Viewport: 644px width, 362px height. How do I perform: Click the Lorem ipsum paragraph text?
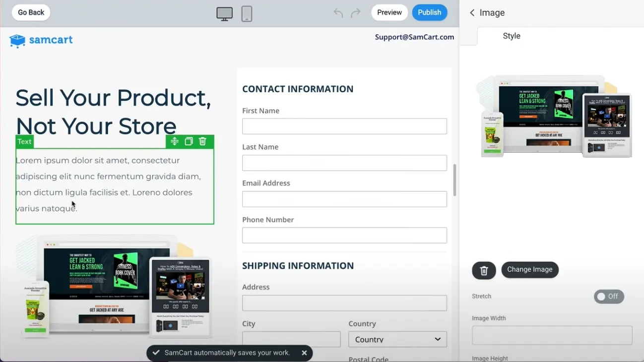tap(108, 184)
